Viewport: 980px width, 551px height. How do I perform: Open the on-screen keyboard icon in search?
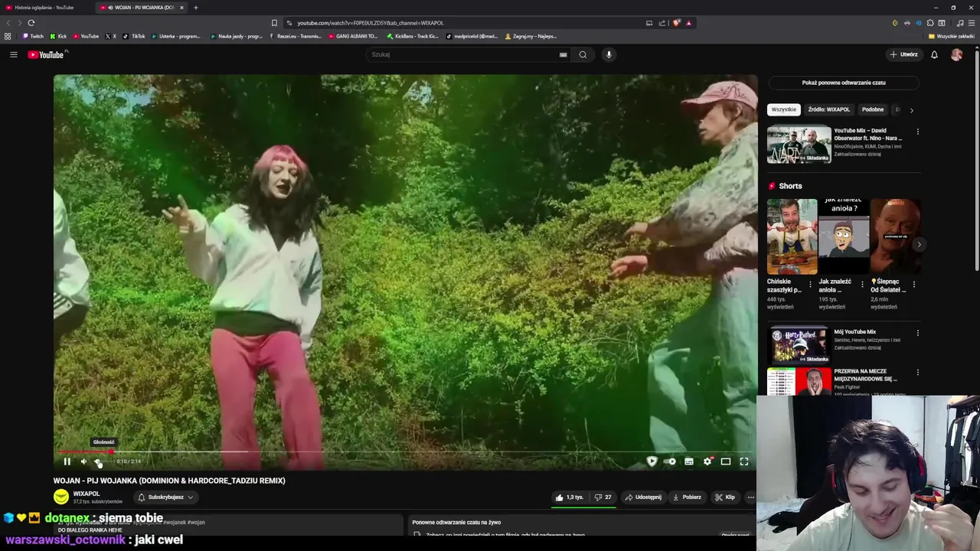[x=563, y=54]
